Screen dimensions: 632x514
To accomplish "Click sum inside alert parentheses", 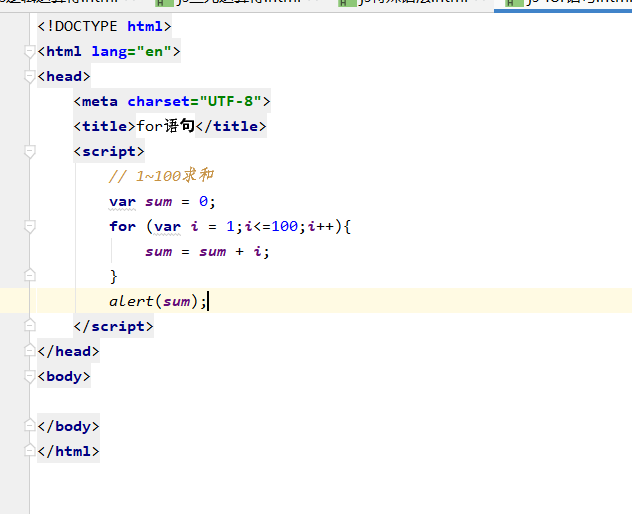I will click(x=177, y=302).
